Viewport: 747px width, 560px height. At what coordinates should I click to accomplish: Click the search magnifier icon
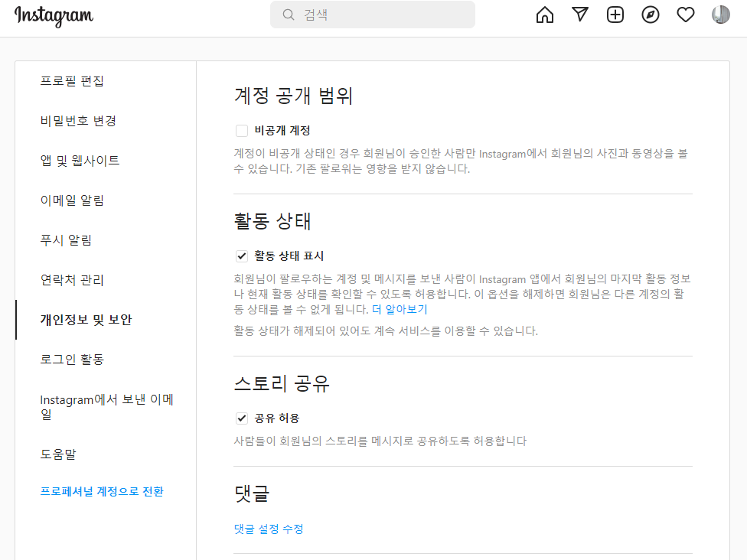[289, 15]
